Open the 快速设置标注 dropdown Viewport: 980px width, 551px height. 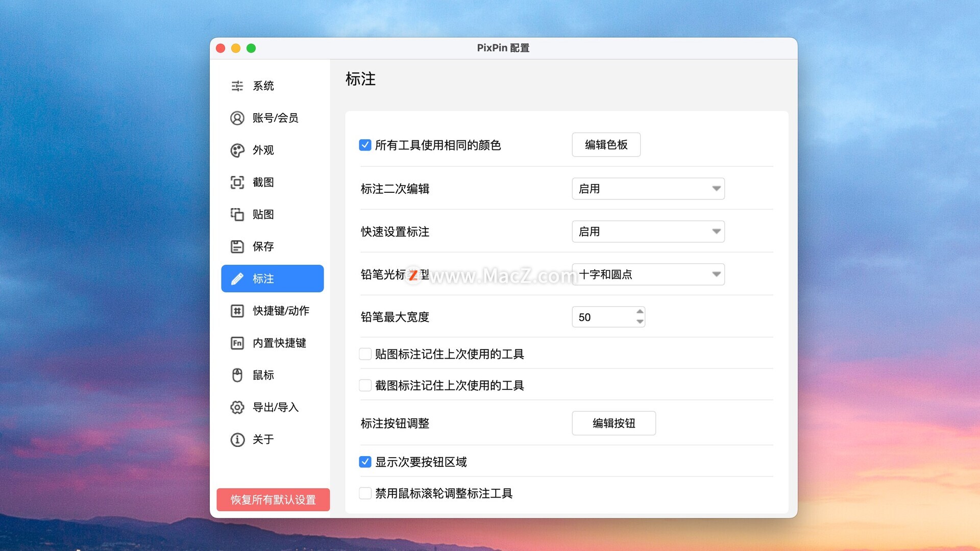point(648,232)
